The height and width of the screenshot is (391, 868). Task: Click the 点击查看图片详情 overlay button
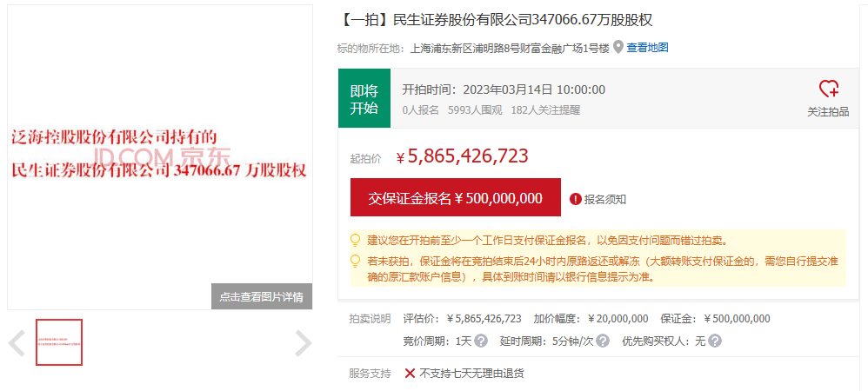[261, 296]
